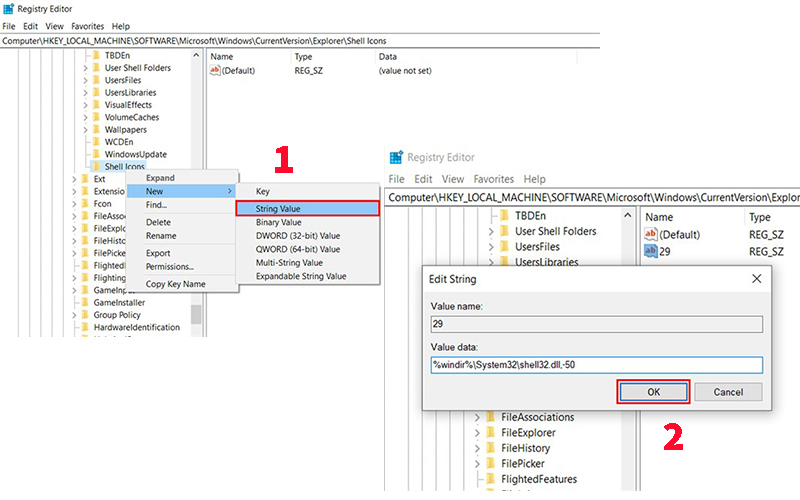Click the Value data input field

tap(596, 365)
